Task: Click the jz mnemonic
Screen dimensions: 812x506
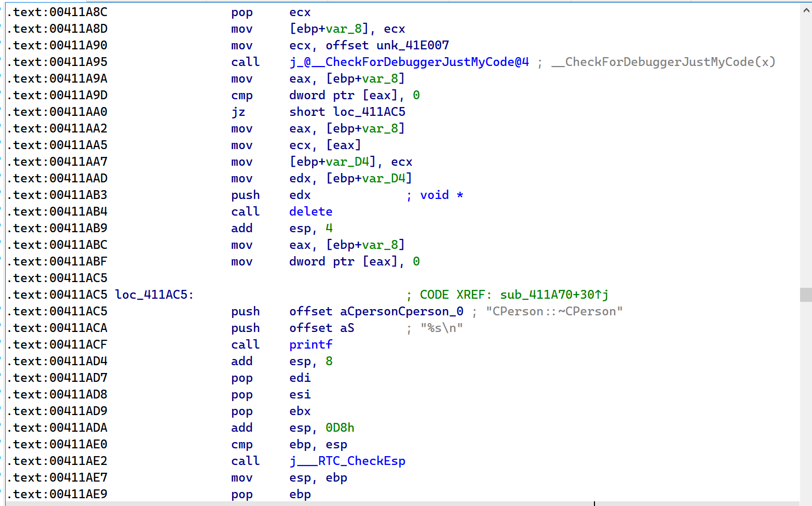Action: [238, 112]
